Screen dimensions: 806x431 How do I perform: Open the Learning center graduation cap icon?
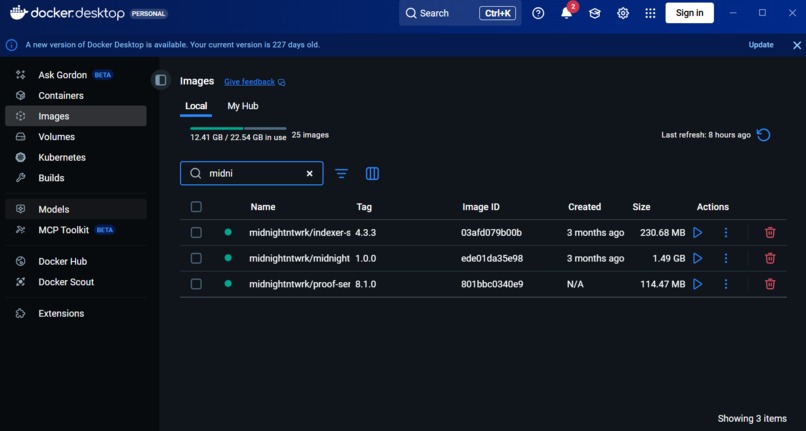coord(595,13)
